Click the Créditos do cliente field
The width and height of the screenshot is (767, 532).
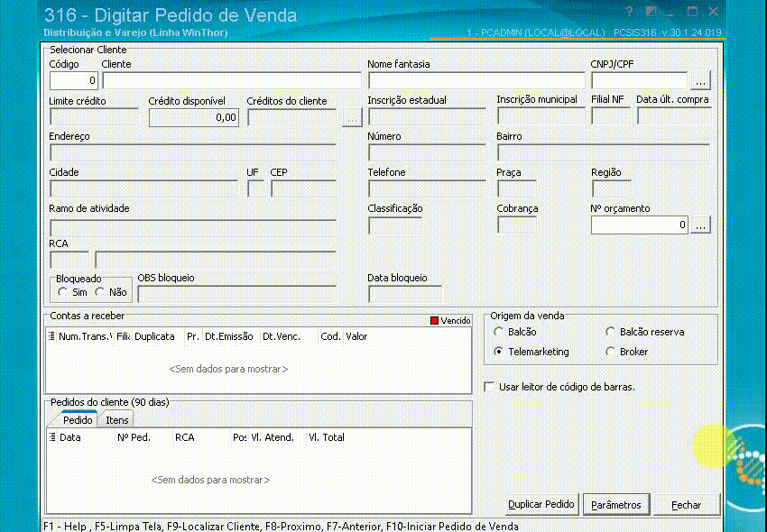[292, 118]
